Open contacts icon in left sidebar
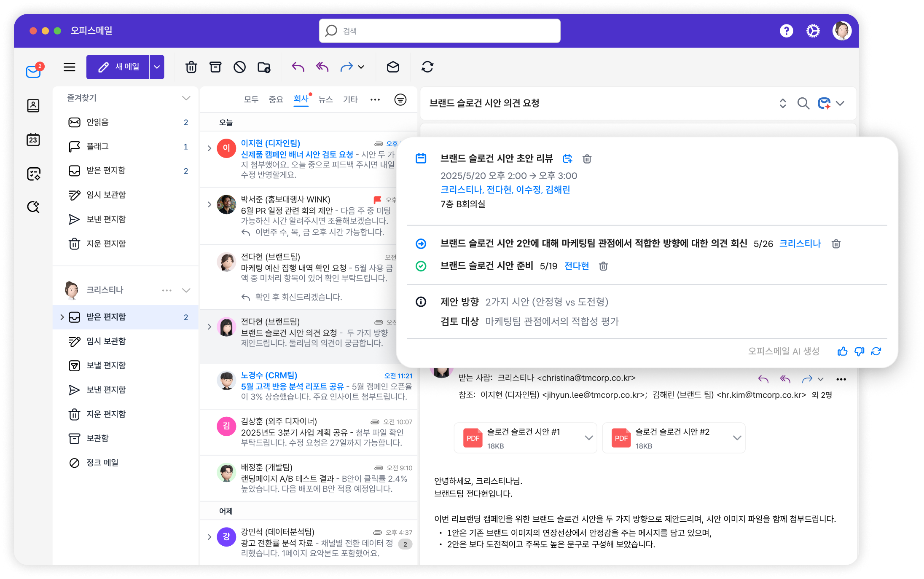924x579 pixels. [33, 105]
